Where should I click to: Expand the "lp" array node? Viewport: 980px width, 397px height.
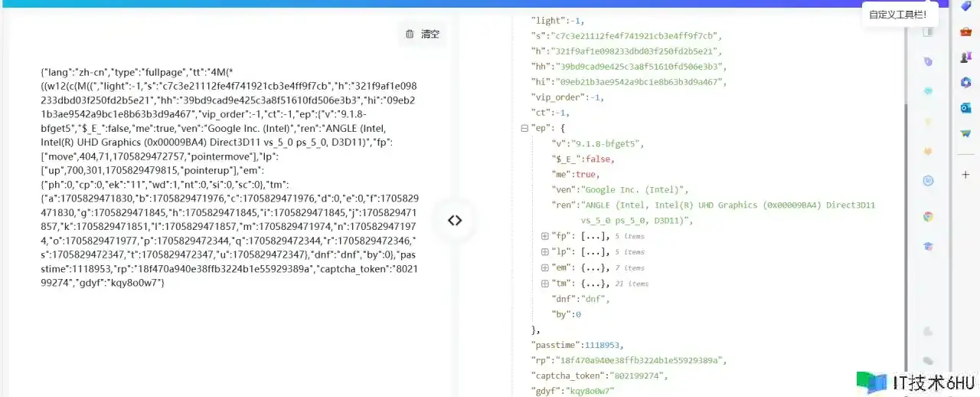(545, 252)
